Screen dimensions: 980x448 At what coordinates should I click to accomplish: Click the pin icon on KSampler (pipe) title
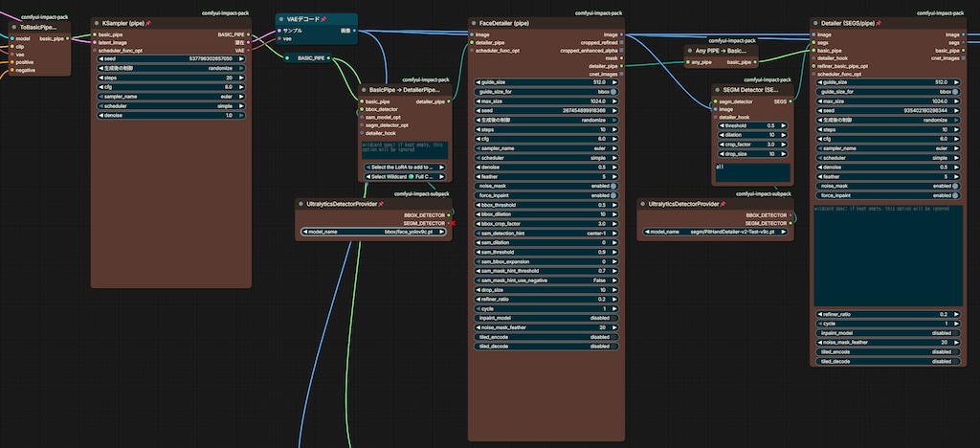tap(148, 23)
